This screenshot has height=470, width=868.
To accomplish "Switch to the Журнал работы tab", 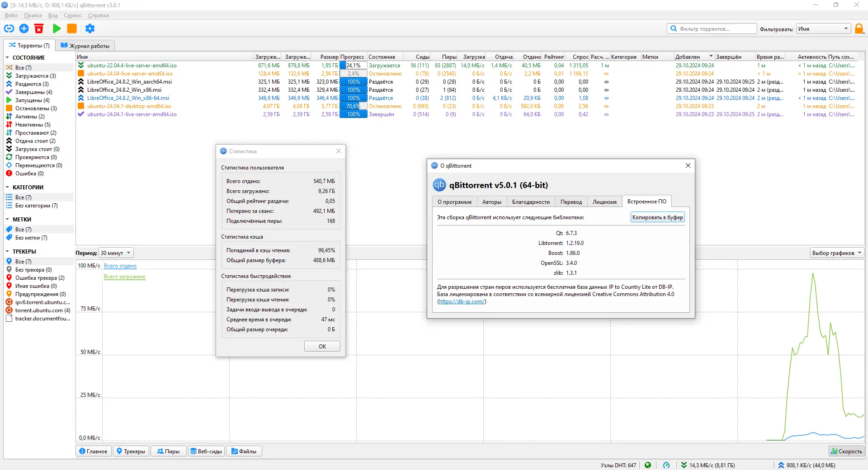I will (85, 46).
